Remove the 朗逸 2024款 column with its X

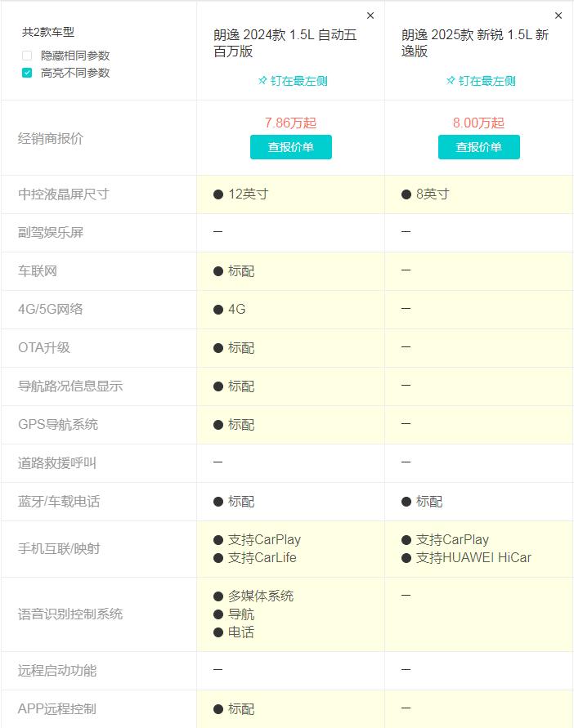[370, 16]
